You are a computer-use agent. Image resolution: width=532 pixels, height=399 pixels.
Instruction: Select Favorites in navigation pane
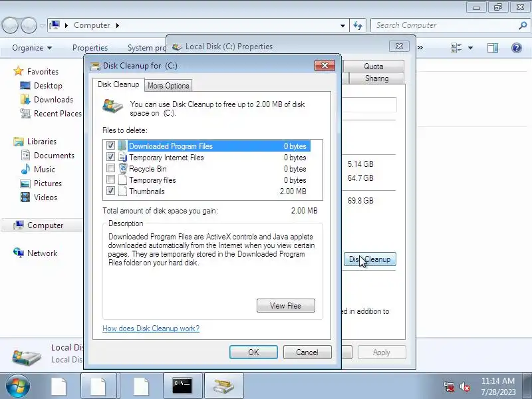43,72
